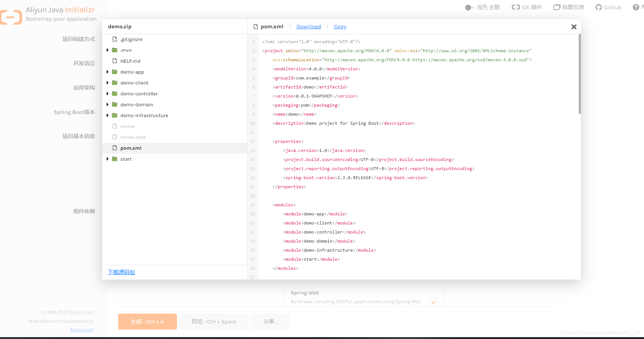Click the 下载源码包 download source link

pyautogui.click(x=121, y=272)
